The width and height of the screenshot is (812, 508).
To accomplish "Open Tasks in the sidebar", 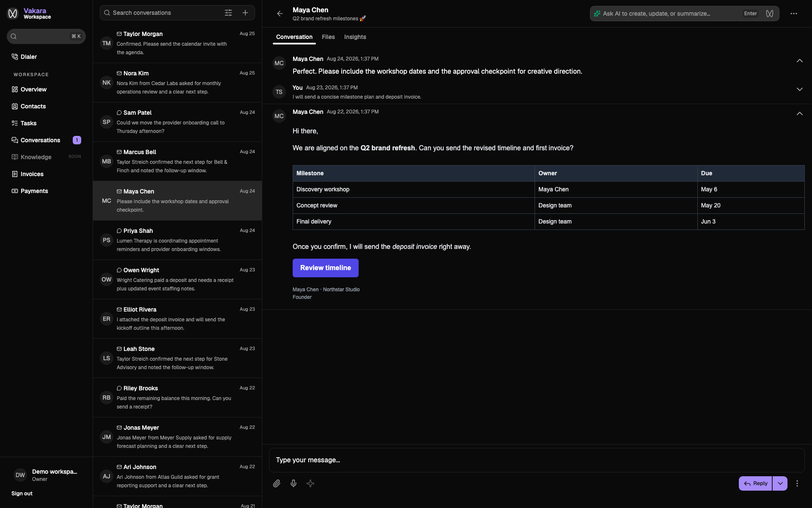I will click(46, 123).
